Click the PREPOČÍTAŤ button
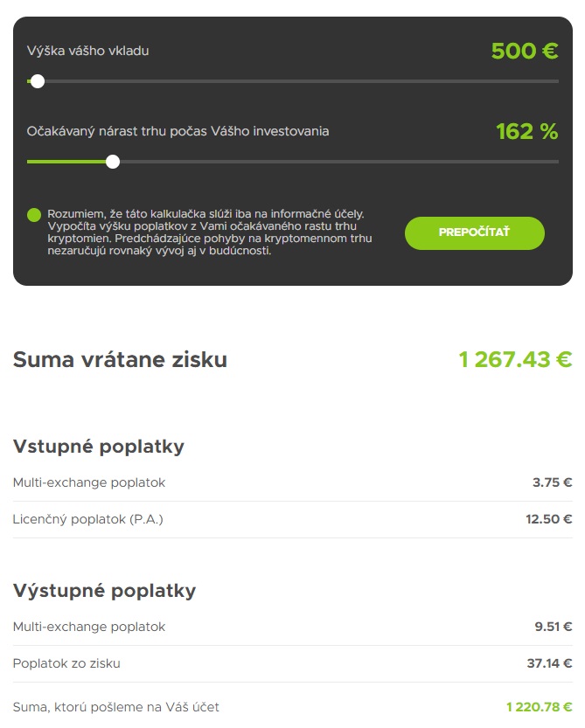The height and width of the screenshot is (728, 585). [475, 233]
